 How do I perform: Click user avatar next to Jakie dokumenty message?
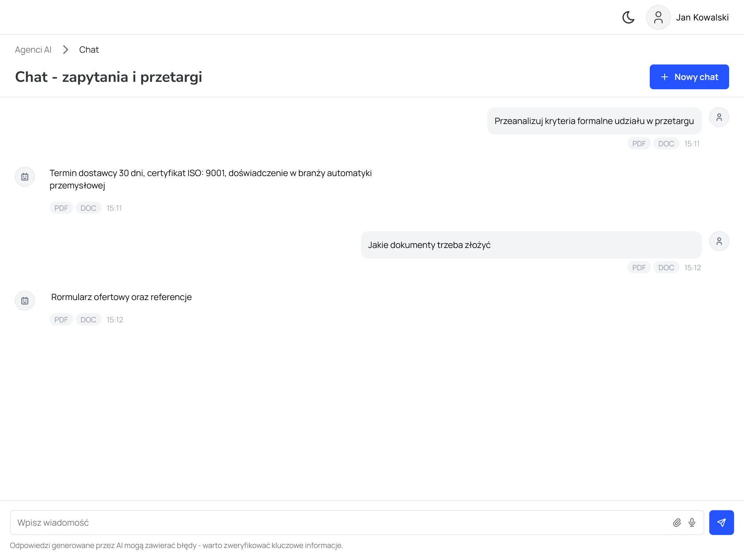[719, 241]
